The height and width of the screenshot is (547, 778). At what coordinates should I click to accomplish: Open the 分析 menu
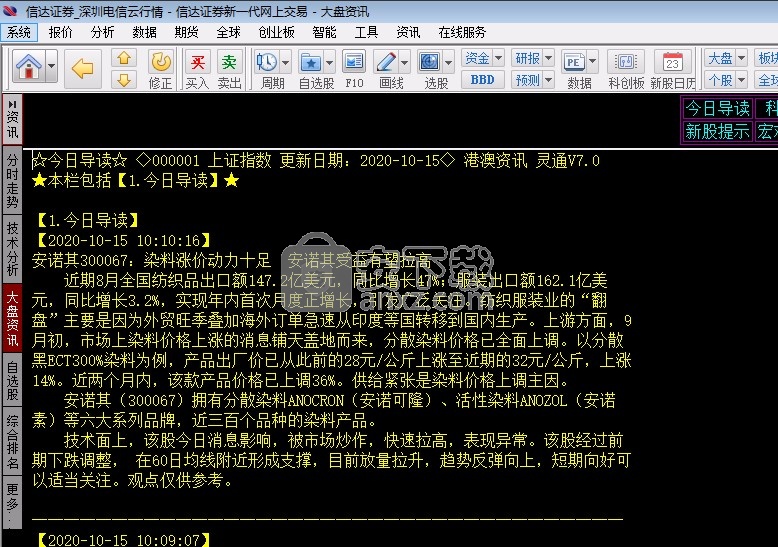103,32
